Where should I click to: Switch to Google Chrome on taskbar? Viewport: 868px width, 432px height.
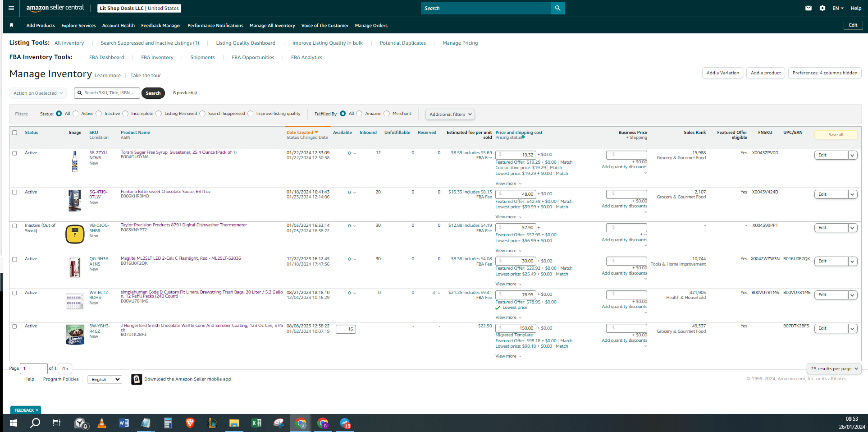click(301, 423)
